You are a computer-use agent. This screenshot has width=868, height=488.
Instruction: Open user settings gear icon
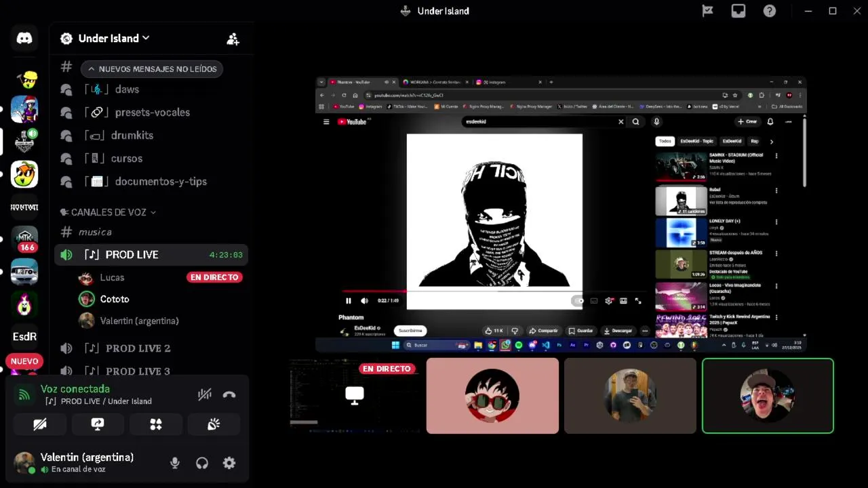click(x=229, y=463)
